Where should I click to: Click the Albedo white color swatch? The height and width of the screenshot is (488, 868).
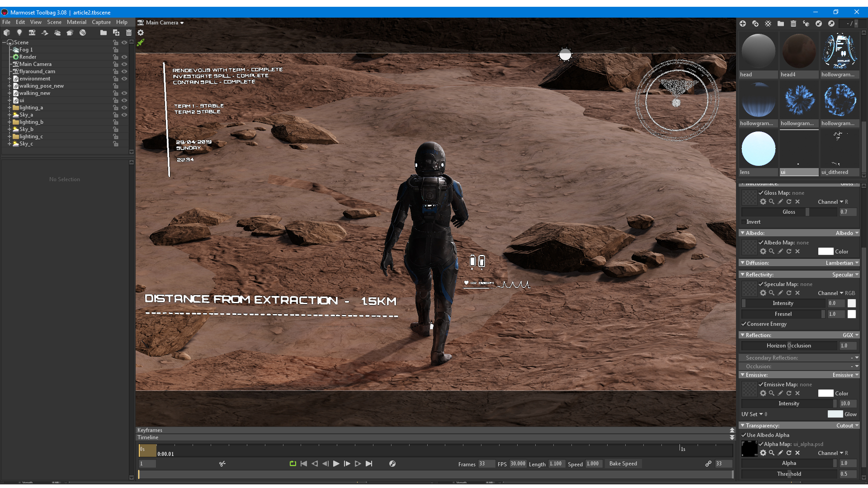[826, 252]
